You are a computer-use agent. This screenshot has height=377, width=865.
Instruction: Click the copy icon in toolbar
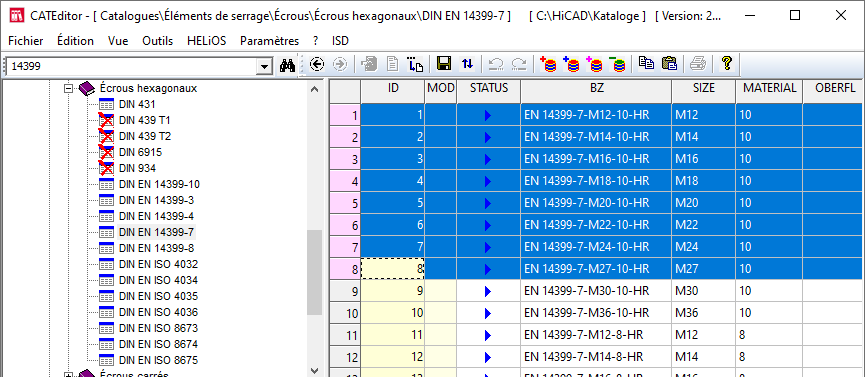[646, 64]
